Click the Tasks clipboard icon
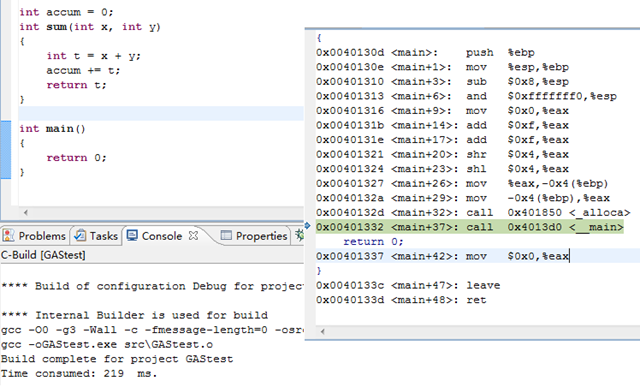640x387 pixels. pyautogui.click(x=80, y=235)
